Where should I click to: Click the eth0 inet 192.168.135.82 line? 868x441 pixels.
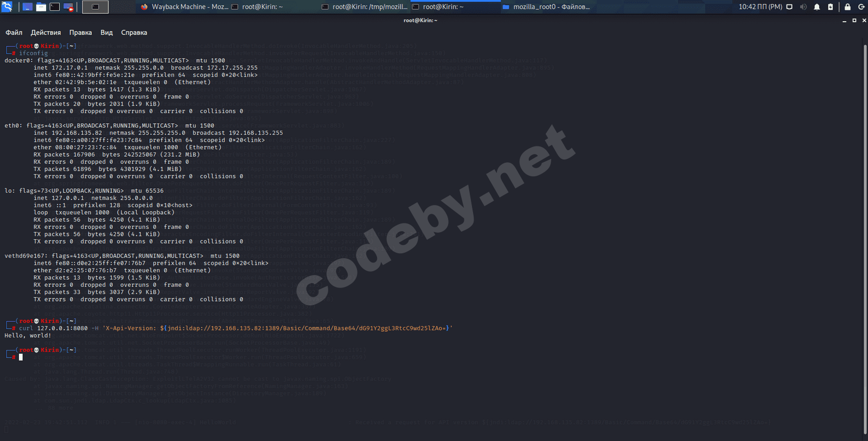(158, 133)
